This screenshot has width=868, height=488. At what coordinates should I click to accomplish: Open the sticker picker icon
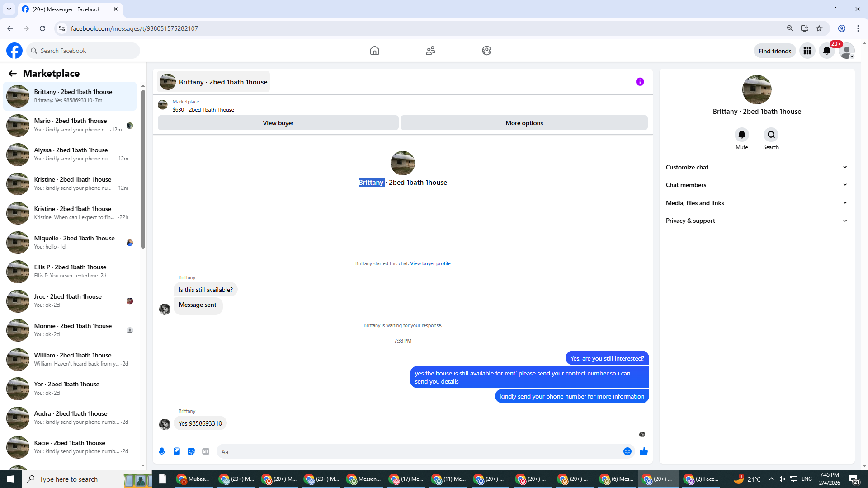coord(191,451)
